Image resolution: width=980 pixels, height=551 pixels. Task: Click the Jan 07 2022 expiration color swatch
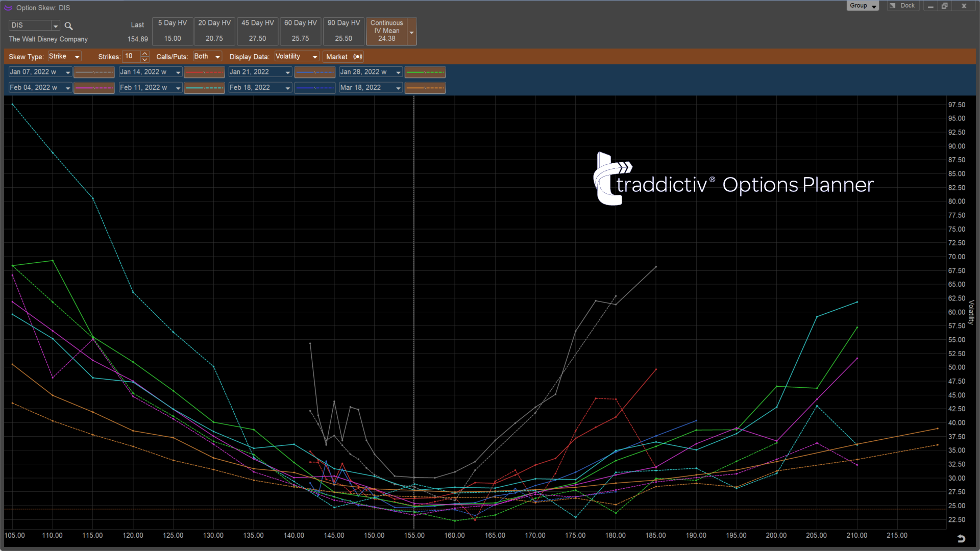coord(93,72)
